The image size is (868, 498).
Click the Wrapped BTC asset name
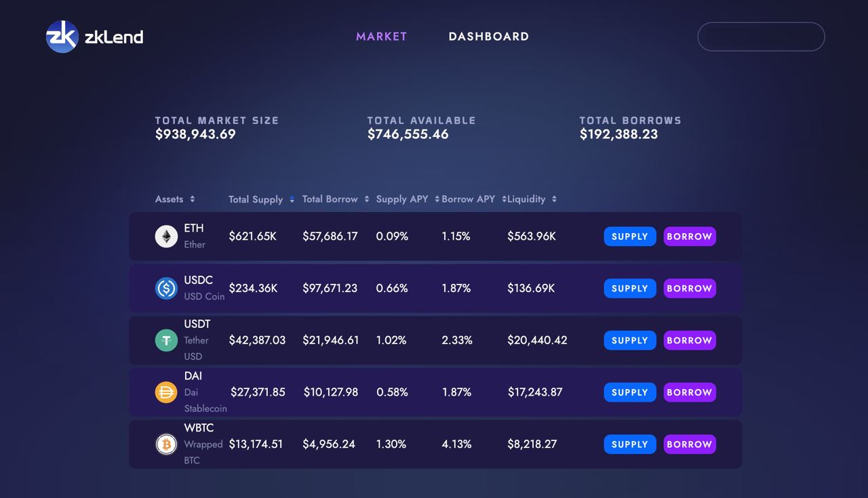[x=203, y=452]
